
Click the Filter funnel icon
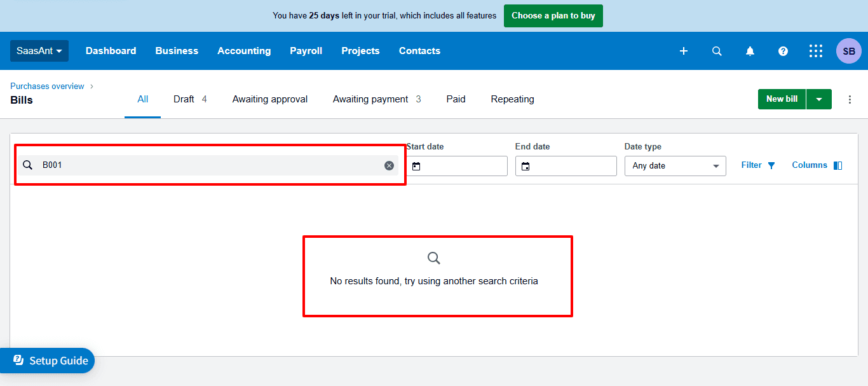771,165
